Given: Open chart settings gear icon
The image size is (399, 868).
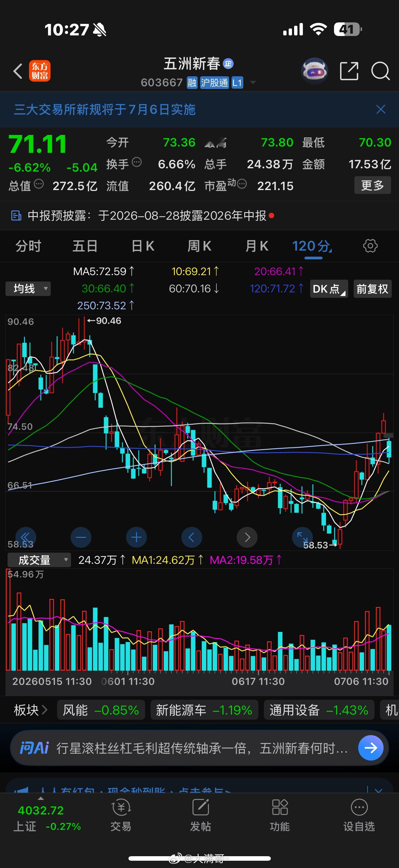Looking at the screenshot, I should point(370,246).
